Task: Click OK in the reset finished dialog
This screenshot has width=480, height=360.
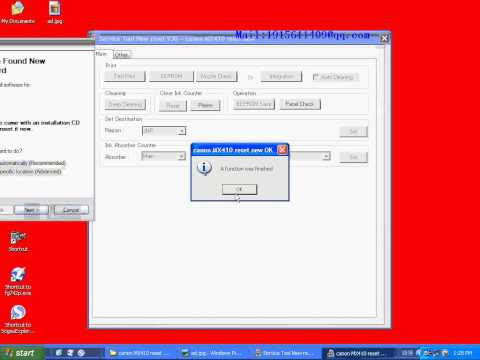Action: pos(239,189)
